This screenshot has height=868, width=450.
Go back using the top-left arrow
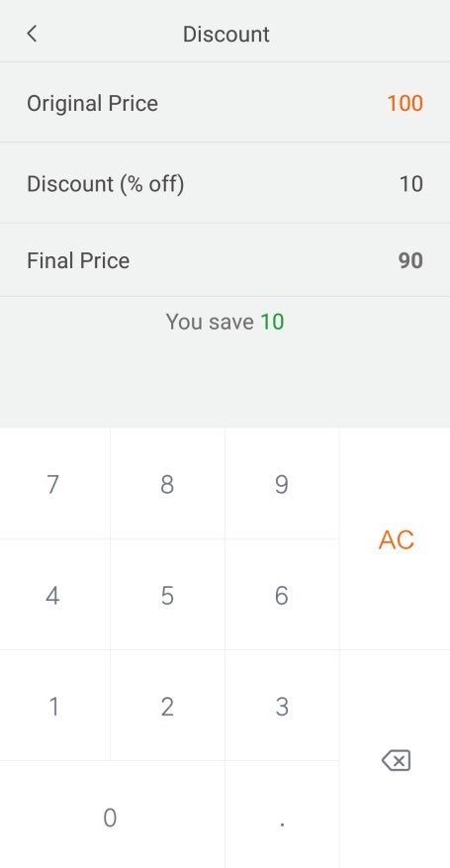32,34
